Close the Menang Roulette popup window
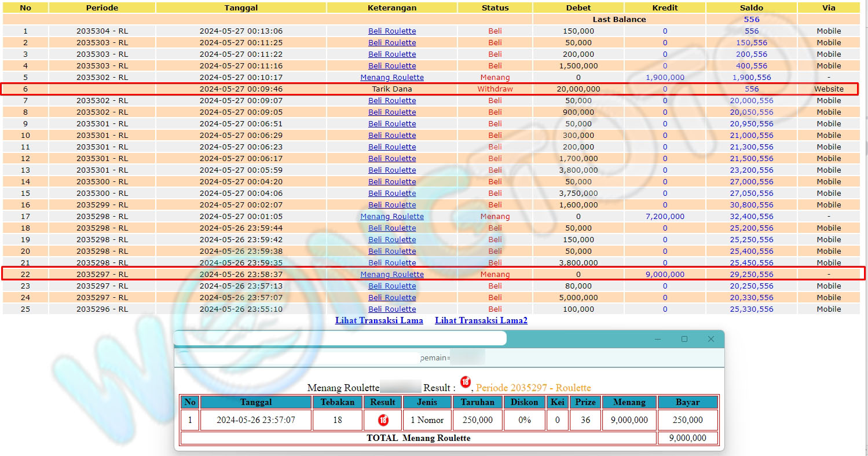The width and height of the screenshot is (868, 456). tap(710, 339)
